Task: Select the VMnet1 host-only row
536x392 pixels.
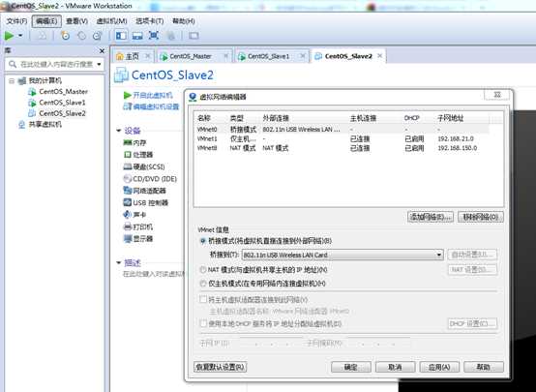Action: pos(342,138)
